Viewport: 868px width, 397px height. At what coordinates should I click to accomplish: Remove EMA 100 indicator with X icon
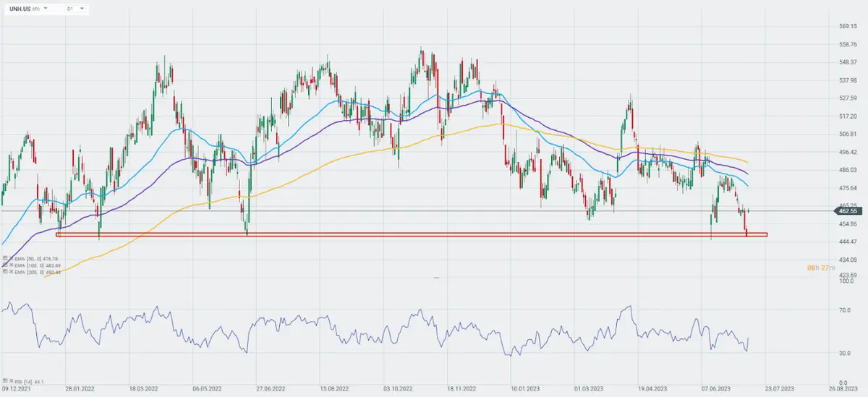(10, 265)
